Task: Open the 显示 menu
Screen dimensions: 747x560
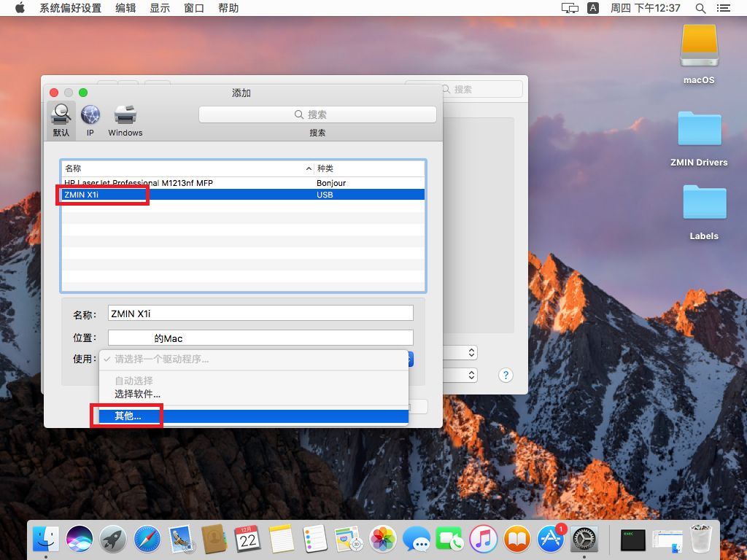Action: tap(160, 8)
